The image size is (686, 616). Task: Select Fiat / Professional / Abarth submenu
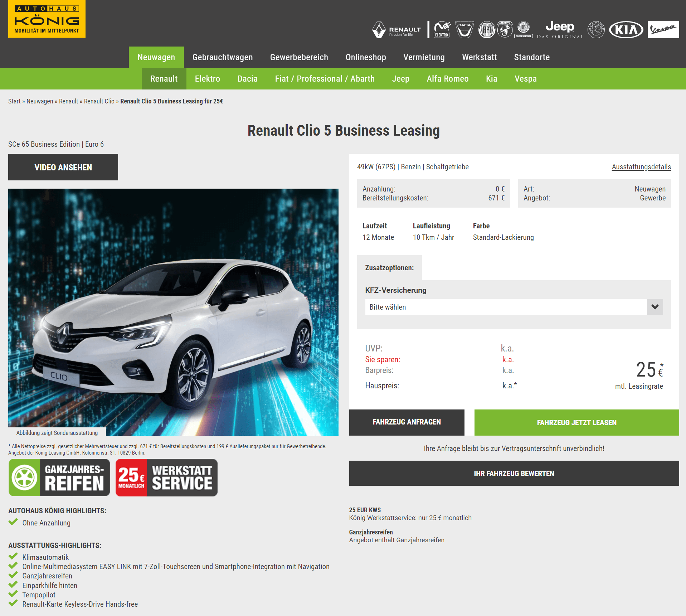pyautogui.click(x=325, y=79)
